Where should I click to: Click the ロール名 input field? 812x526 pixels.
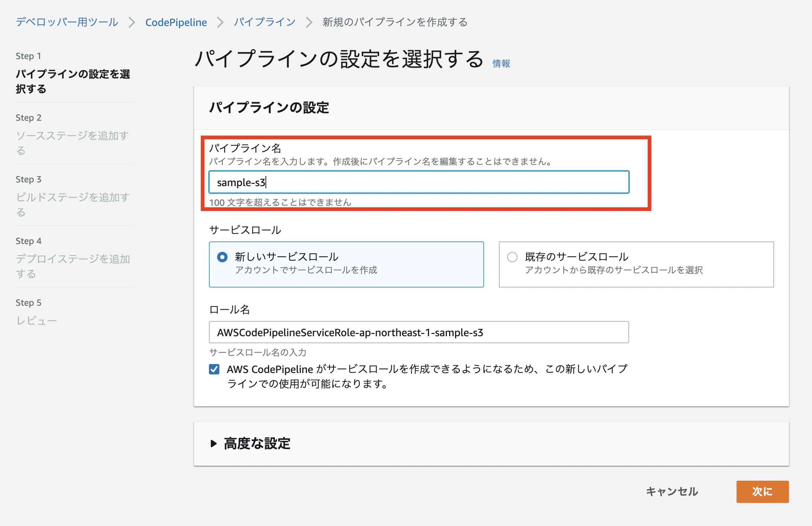[419, 332]
